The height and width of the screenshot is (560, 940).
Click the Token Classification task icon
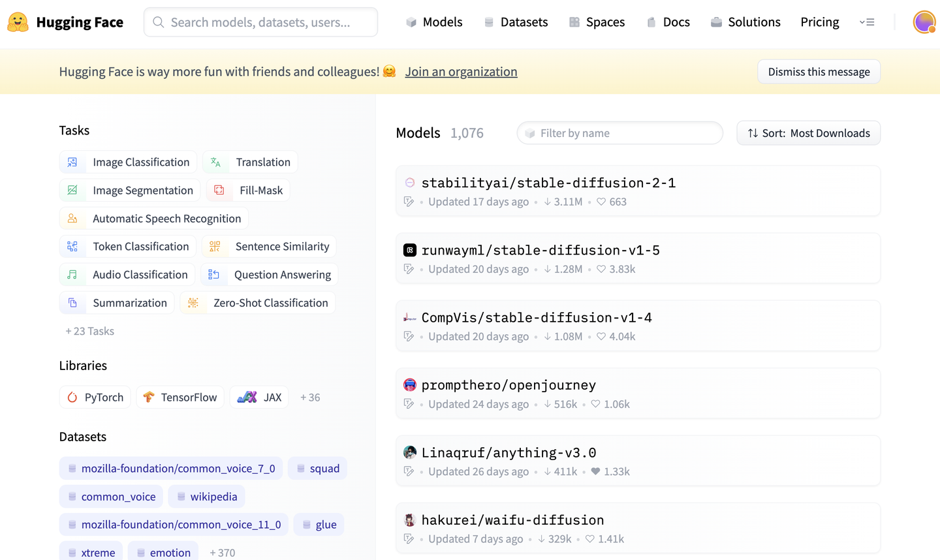coord(72,246)
